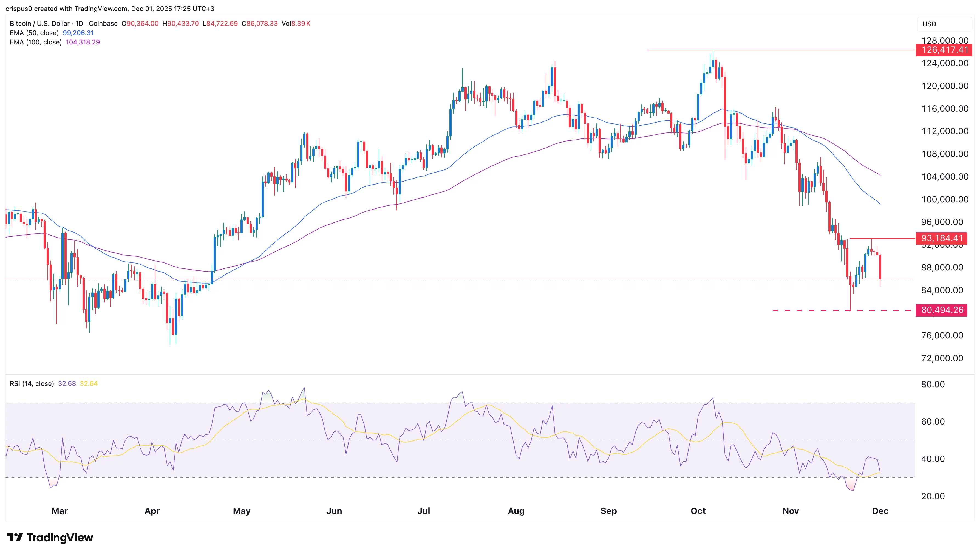Click the purple EMA 100 value 104,318.29

(x=83, y=42)
